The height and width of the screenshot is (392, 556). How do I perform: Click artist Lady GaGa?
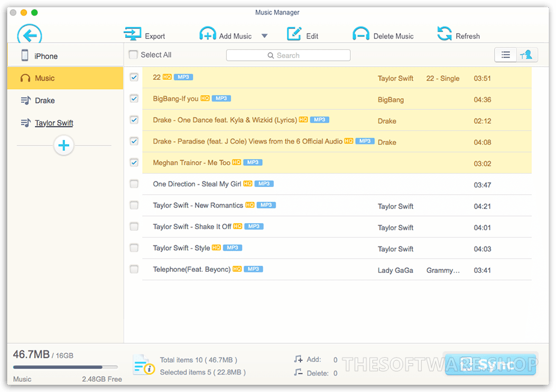[395, 271]
